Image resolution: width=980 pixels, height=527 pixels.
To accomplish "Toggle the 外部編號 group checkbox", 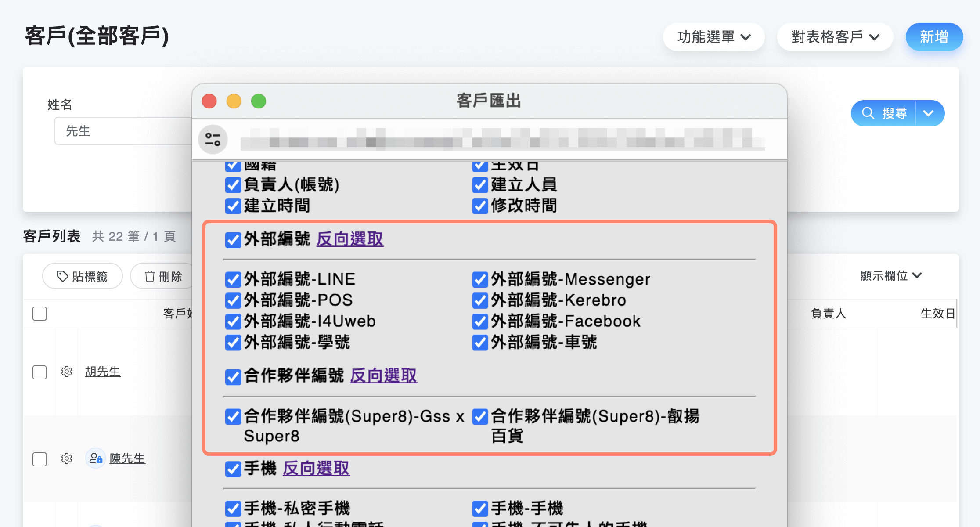I will point(233,240).
